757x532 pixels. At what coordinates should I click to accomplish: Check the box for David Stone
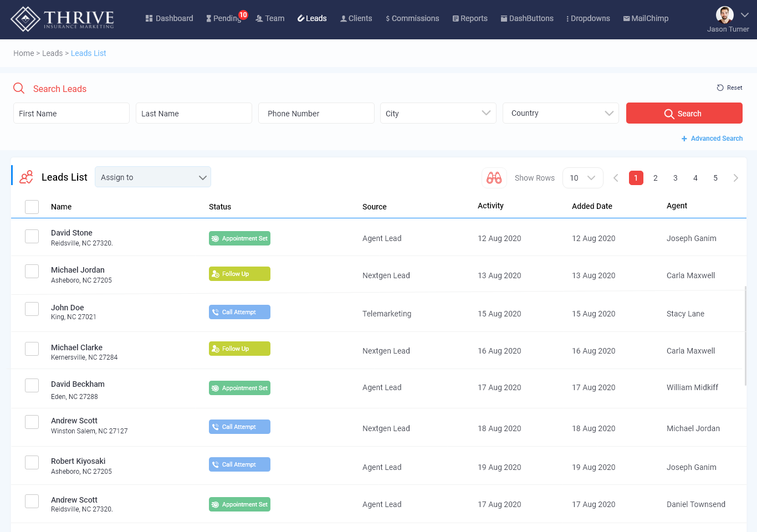pyautogui.click(x=32, y=236)
